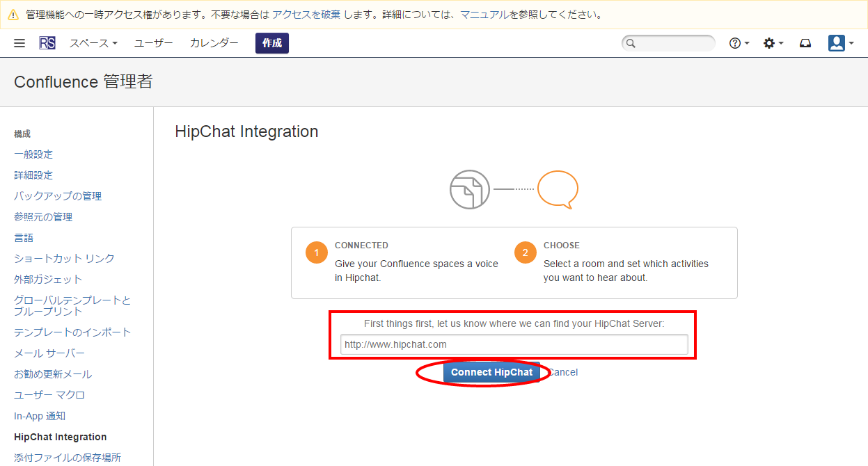Click the 作成 create button
This screenshot has width=868, height=466.
[272, 43]
